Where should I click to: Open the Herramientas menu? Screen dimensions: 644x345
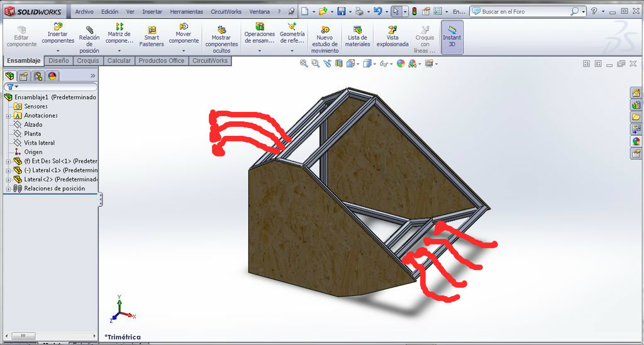pos(186,11)
